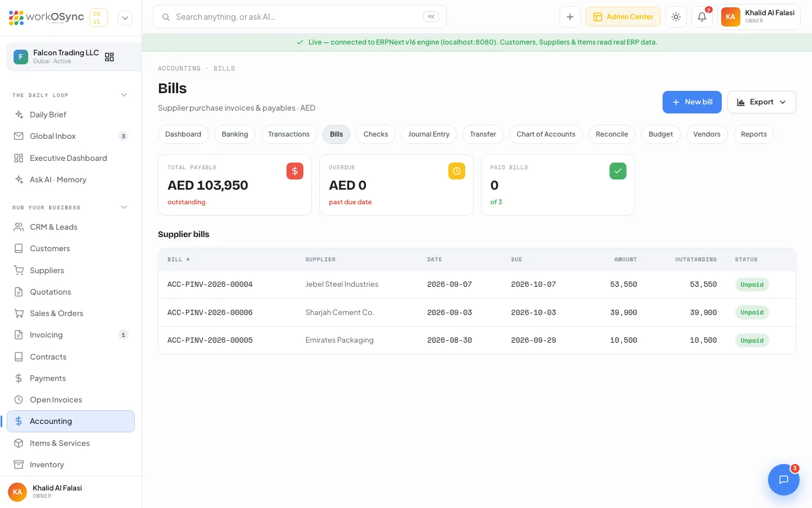Click the green checkmark Paid Bills icon
The image size is (812, 508).
618,171
